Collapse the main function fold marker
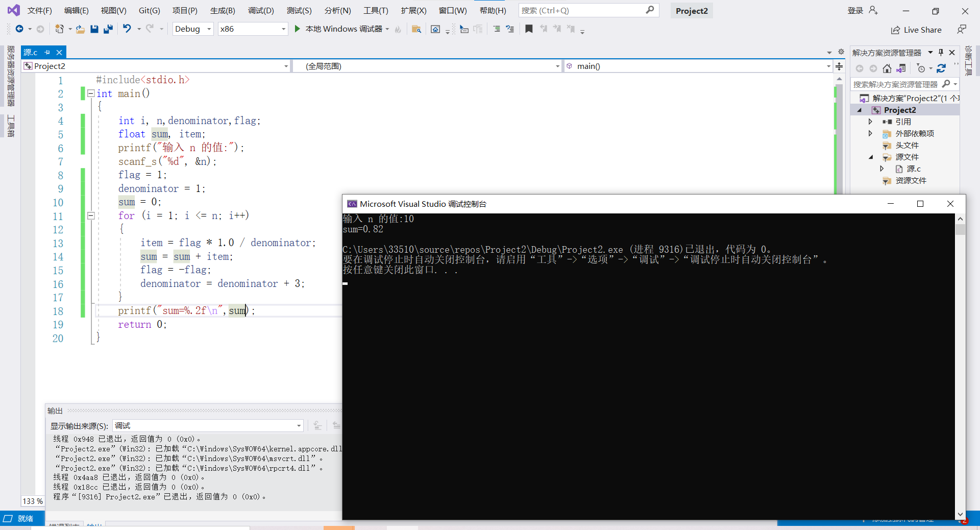This screenshot has height=530, width=980. pyautogui.click(x=91, y=93)
